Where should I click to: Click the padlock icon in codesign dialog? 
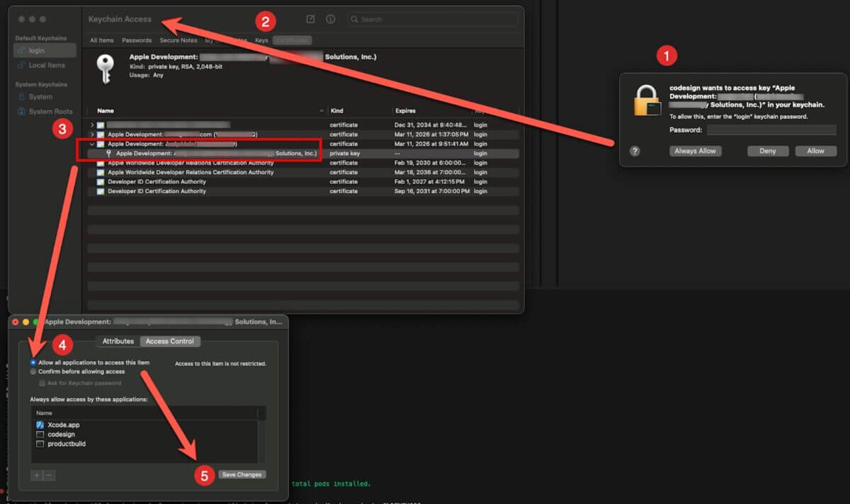pyautogui.click(x=646, y=101)
